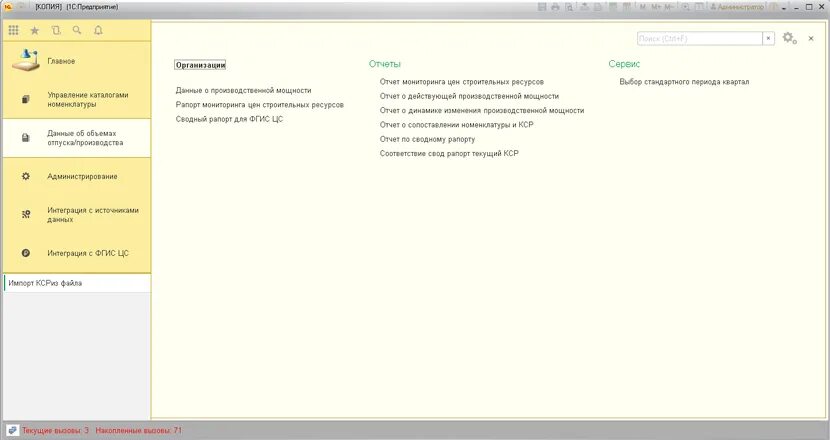The height and width of the screenshot is (440, 830).
Task: Open notifications bell icon
Action: 98,31
